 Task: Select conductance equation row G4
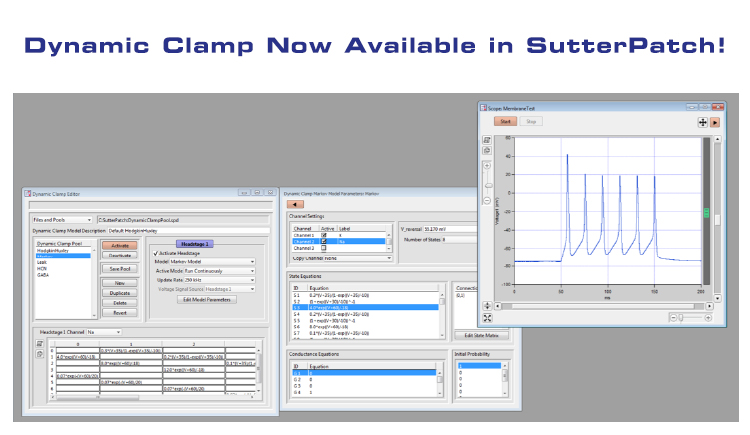pos(364,392)
